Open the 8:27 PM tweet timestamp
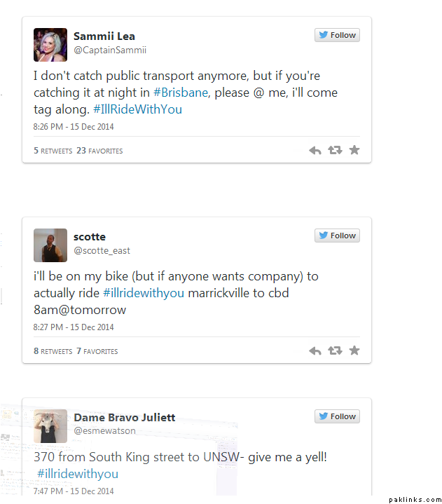 click(74, 327)
